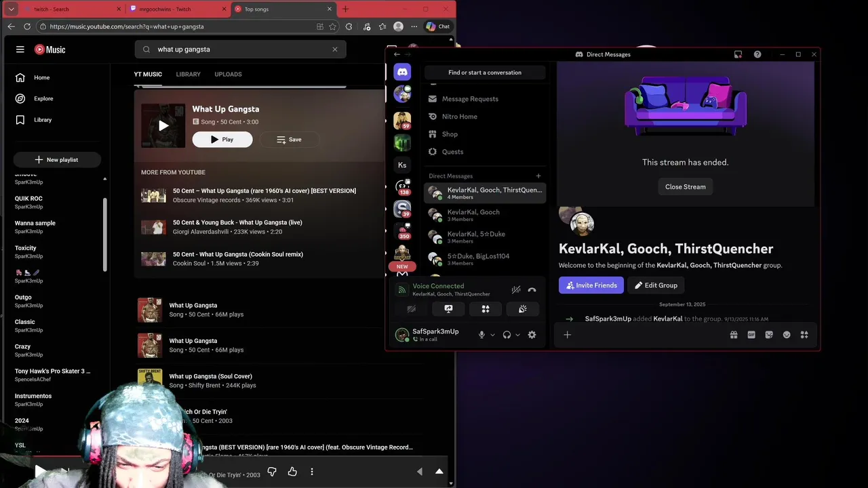Open the sticker picker in Discord
Viewport: 868px width, 488px height.
click(769, 335)
